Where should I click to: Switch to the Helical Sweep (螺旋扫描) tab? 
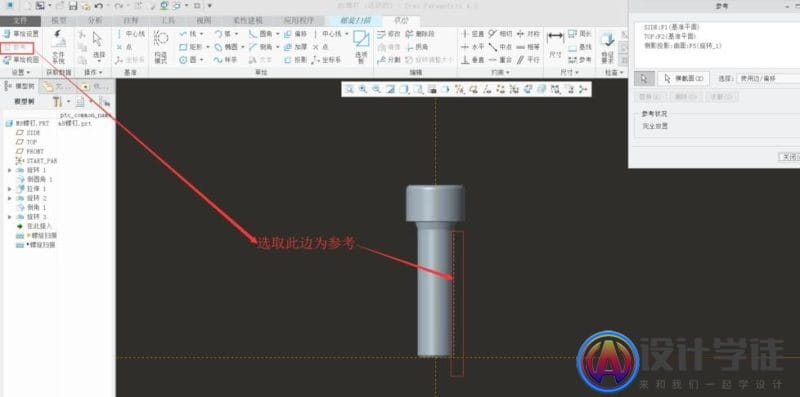pos(355,21)
